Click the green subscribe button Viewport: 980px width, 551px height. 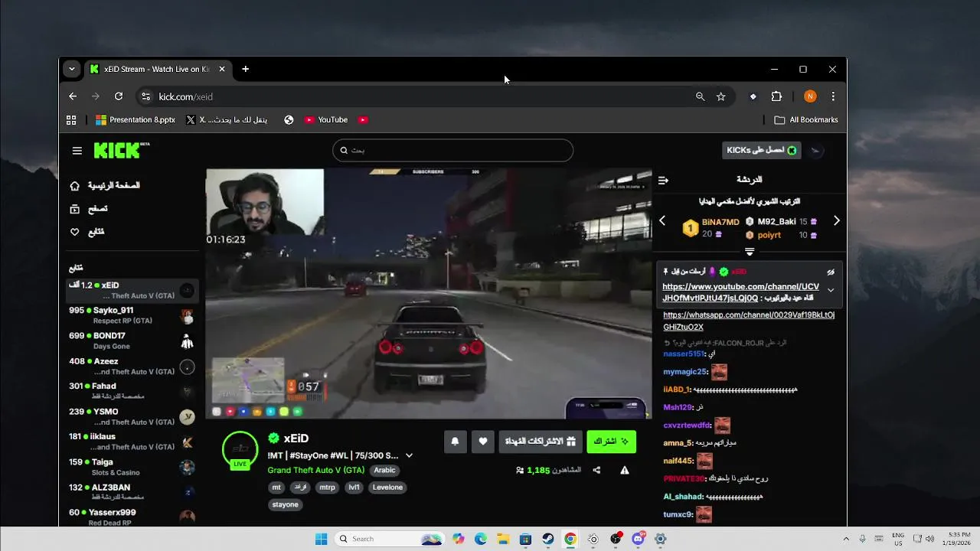click(x=611, y=442)
